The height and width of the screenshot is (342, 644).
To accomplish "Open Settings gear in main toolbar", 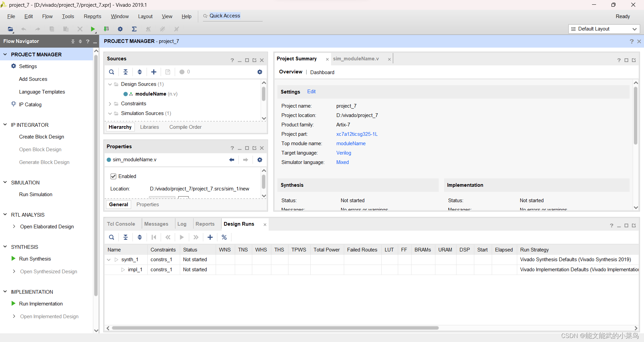I will point(120,29).
